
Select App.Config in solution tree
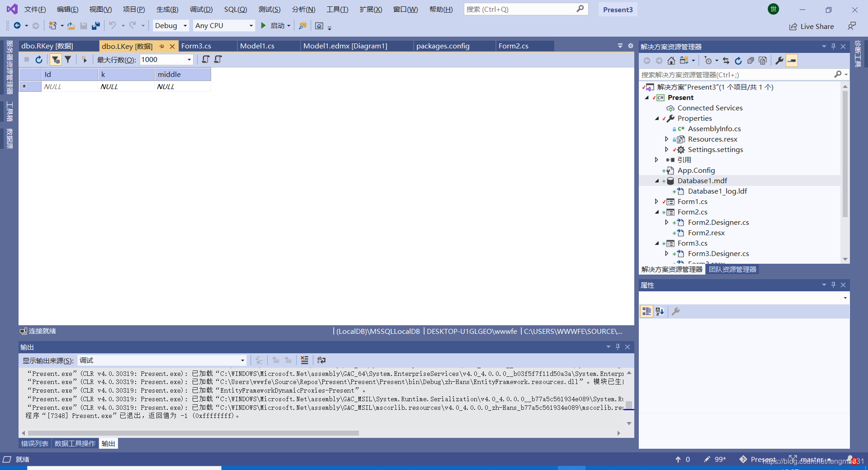tap(696, 171)
